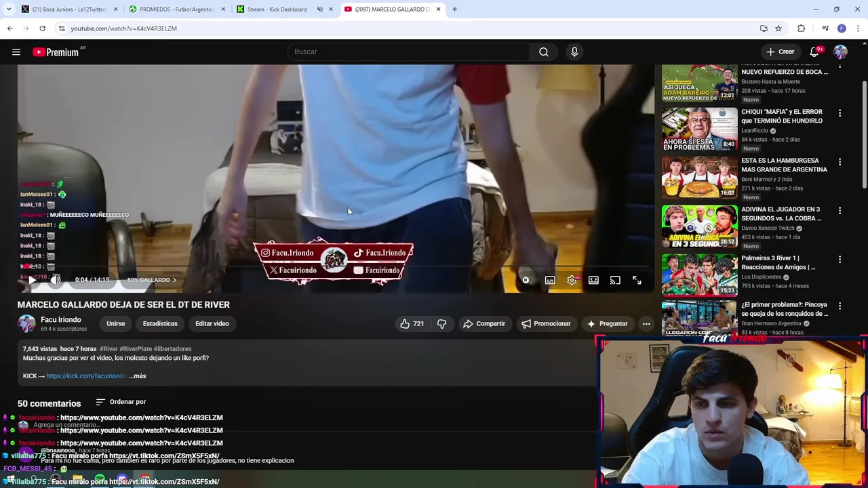The width and height of the screenshot is (868, 488).
Task: Close the Kick Dashboard tab
Action: pos(332,9)
